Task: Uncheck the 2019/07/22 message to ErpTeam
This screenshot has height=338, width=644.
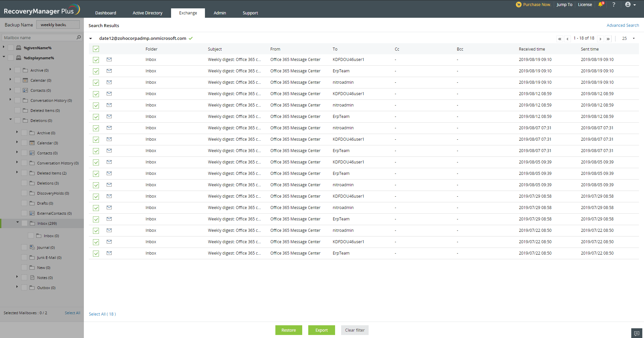Action: coord(96,254)
